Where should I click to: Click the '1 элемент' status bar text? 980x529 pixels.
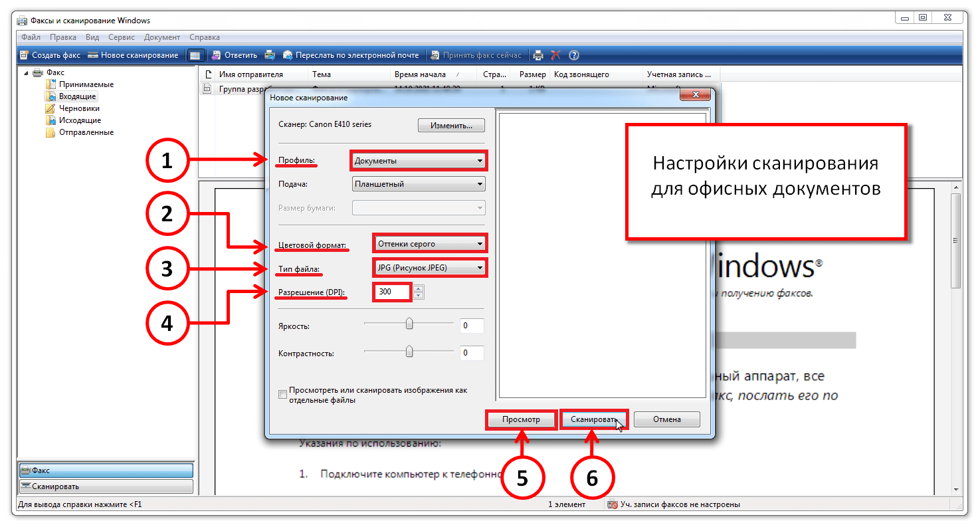[x=567, y=504]
